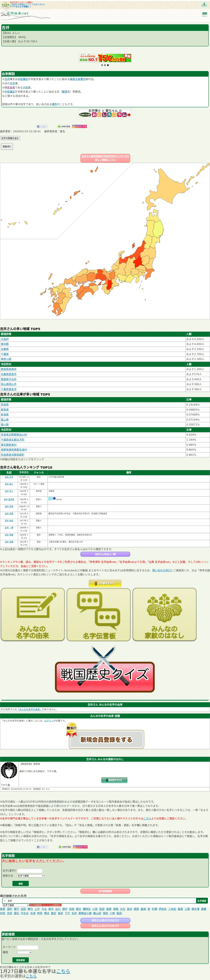Click the 家紋検索 submit button
Image resolution: width=210 pixels, height=980 pixels.
pyautogui.click(x=21, y=960)
